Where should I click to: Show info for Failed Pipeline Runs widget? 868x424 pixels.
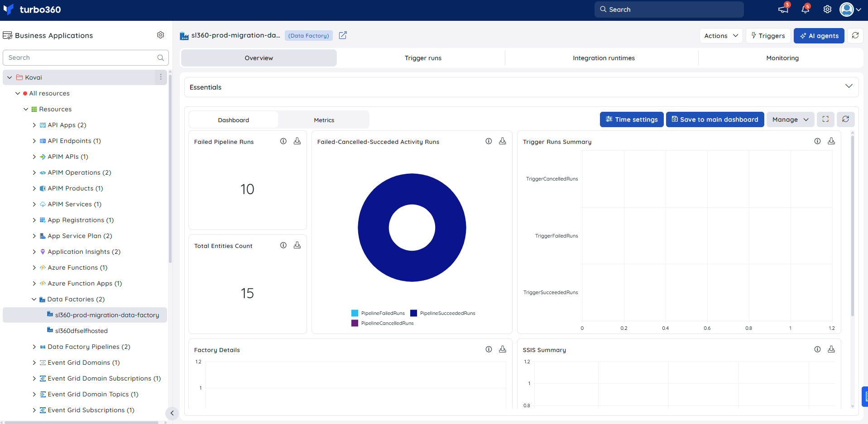click(x=283, y=141)
